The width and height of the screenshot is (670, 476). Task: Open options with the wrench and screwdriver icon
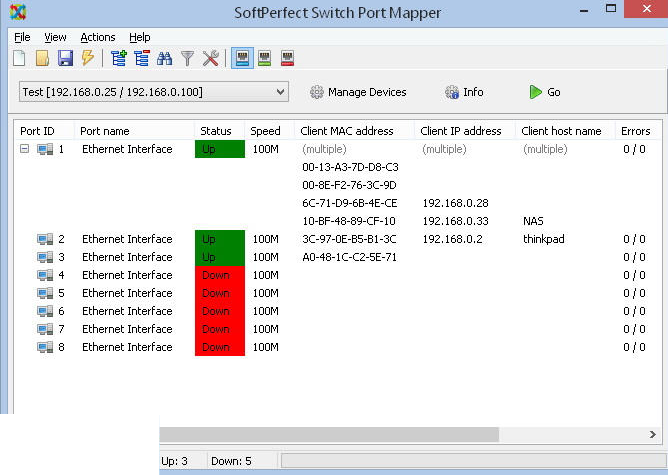tap(211, 58)
